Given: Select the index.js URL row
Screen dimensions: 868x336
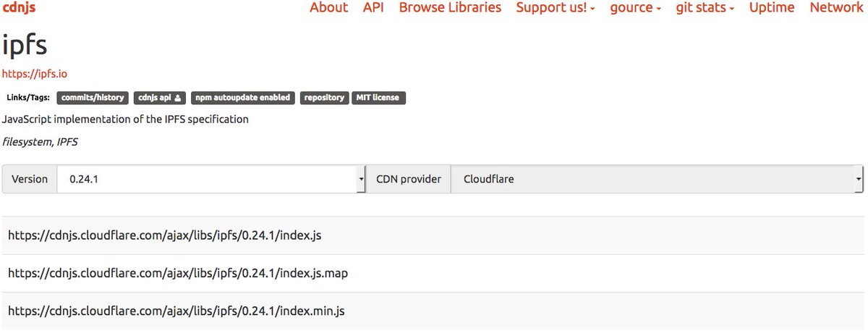Looking at the screenshot, I should (x=433, y=235).
